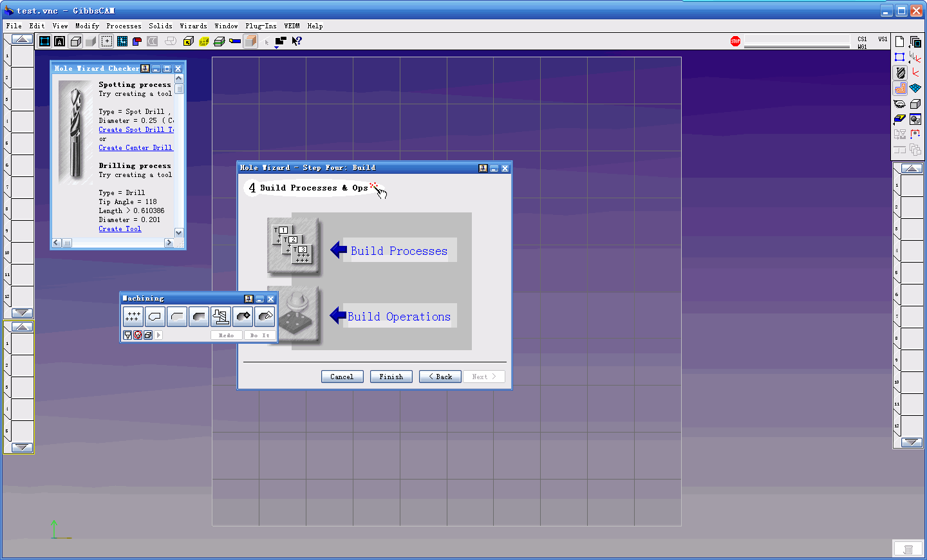Viewport: 927px width, 560px height.
Task: Select the holes process icon in Machining palette
Action: click(x=133, y=316)
